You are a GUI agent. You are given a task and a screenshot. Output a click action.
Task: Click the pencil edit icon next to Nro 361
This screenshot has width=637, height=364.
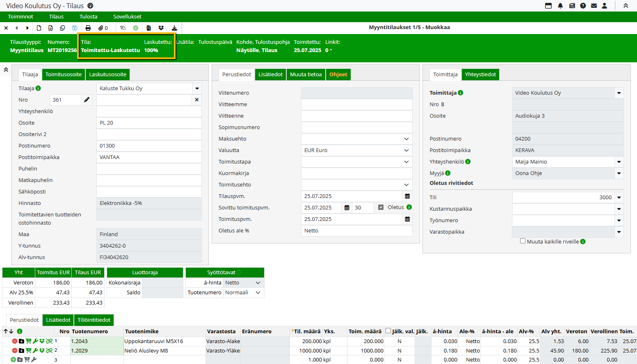point(87,100)
